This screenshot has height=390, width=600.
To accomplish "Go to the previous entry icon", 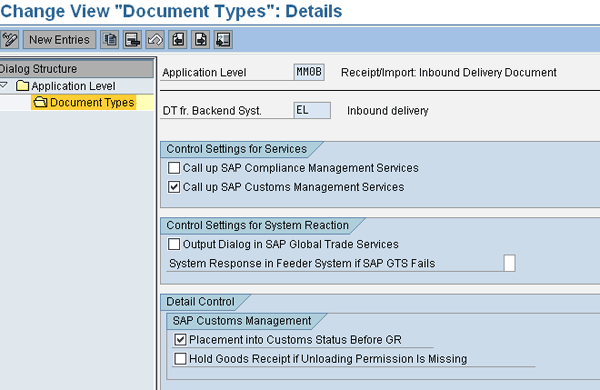I will tap(178, 40).
